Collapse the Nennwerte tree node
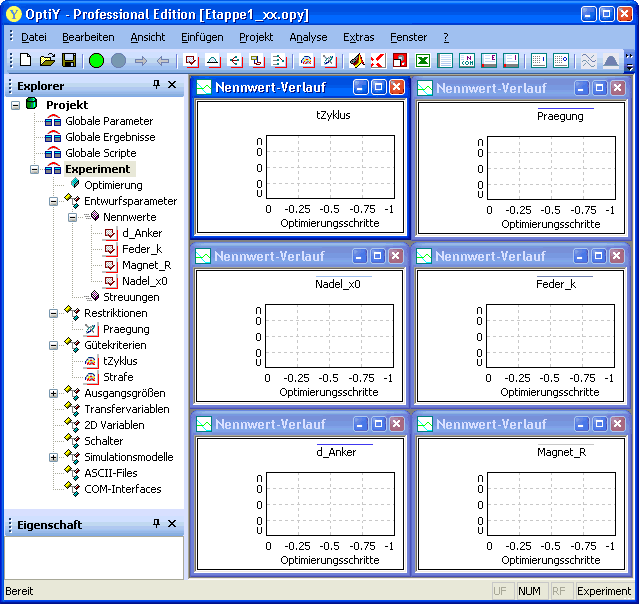This screenshot has height=604, width=639. point(73,217)
